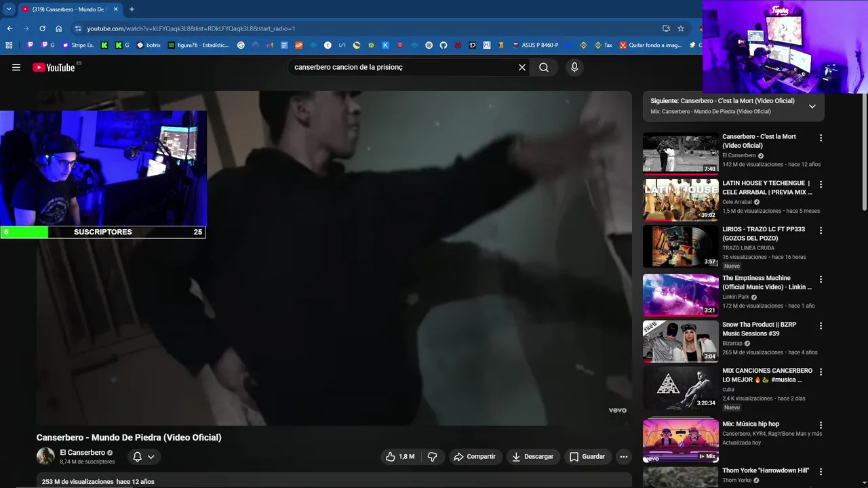Open options for LIRIOS - TRAZO LC video

tap(821, 230)
